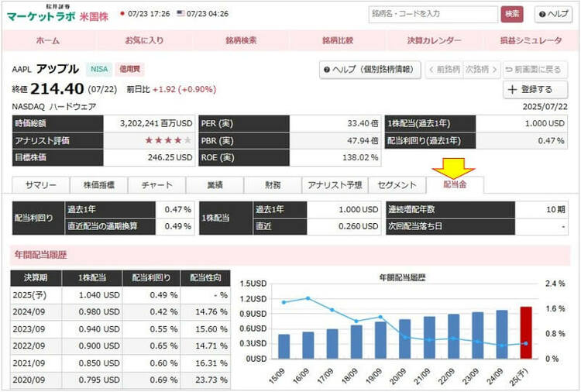Click 時価総額 value 3,202,241 百万USD
The height and width of the screenshot is (392, 581).
(x=156, y=123)
